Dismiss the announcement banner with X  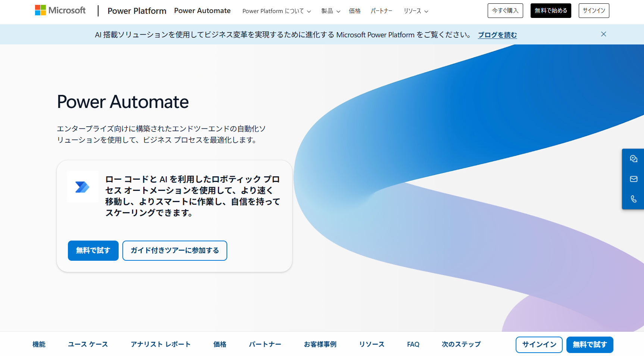(603, 34)
